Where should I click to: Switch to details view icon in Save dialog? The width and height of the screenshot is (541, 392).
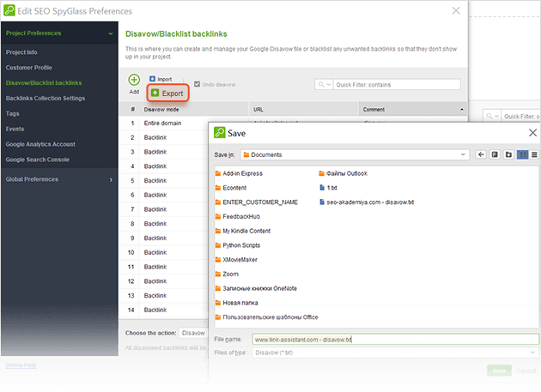pos(533,154)
